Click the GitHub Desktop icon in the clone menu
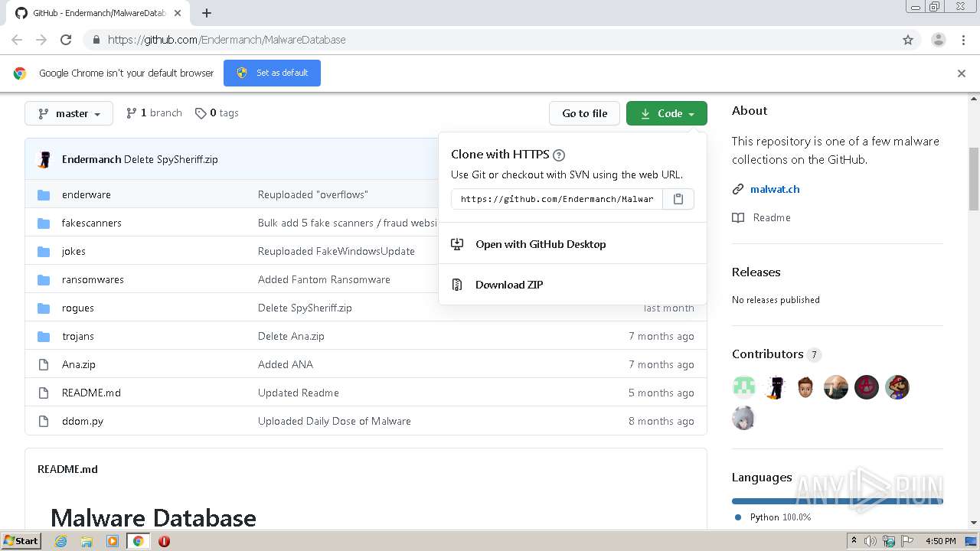This screenshot has height=551, width=980. (457, 244)
